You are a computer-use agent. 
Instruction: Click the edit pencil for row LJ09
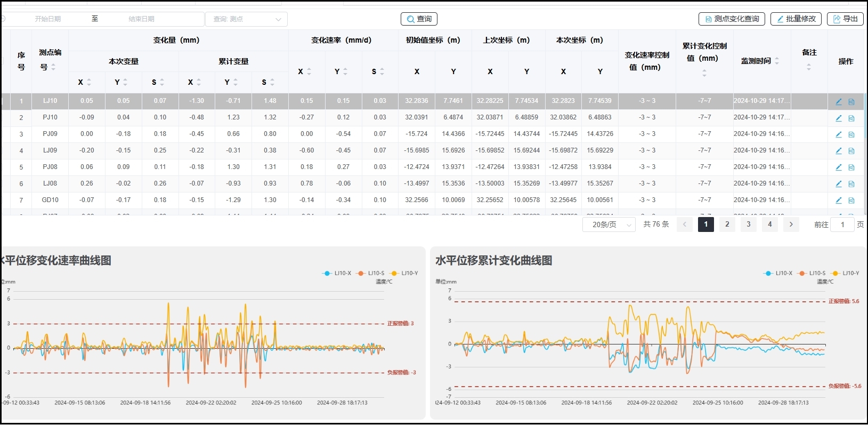(838, 151)
